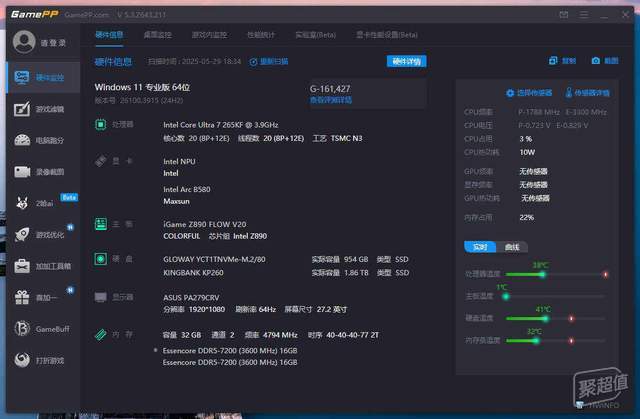Image resolution: width=640 pixels, height=419 pixels.
Task: Click the GLOWAY YCT1TNVMe-M.2/80 disk text
Action: [x=214, y=259]
